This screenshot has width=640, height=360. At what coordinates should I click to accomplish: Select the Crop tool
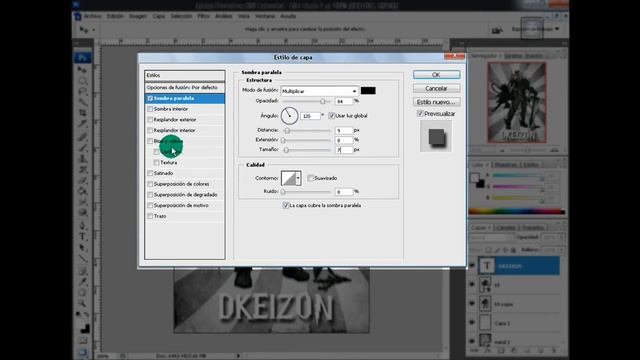tap(82, 113)
